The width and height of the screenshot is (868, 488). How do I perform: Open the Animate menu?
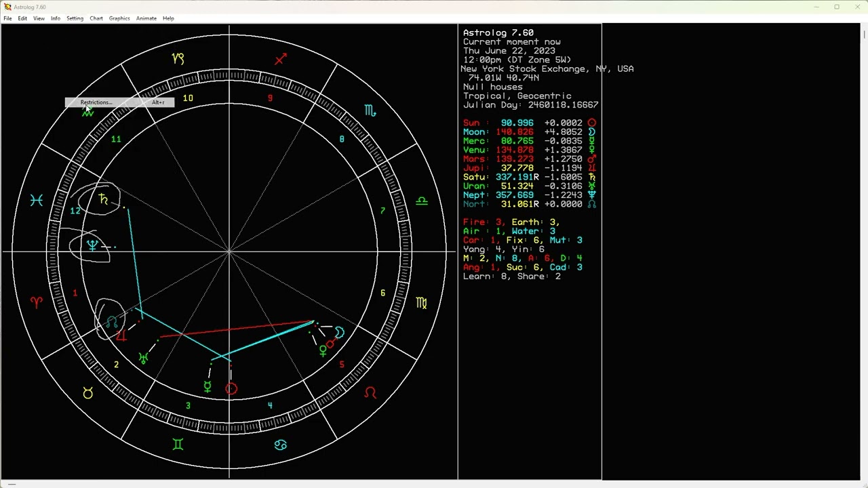[x=146, y=18]
